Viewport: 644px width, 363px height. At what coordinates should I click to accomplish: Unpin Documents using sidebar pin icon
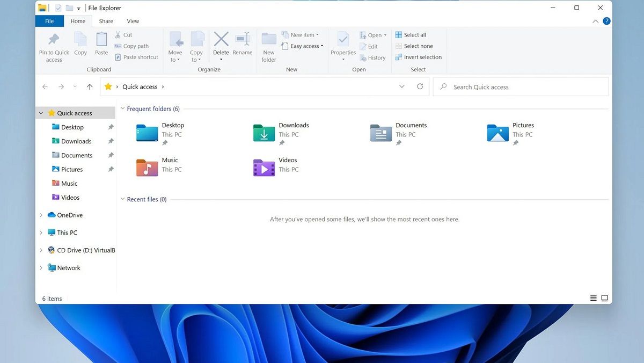[x=111, y=155]
